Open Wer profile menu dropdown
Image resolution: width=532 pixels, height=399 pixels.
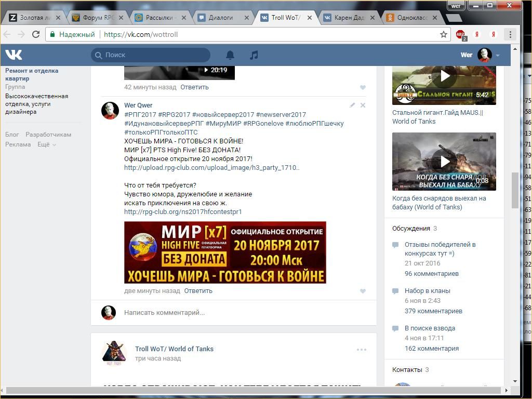(498, 55)
